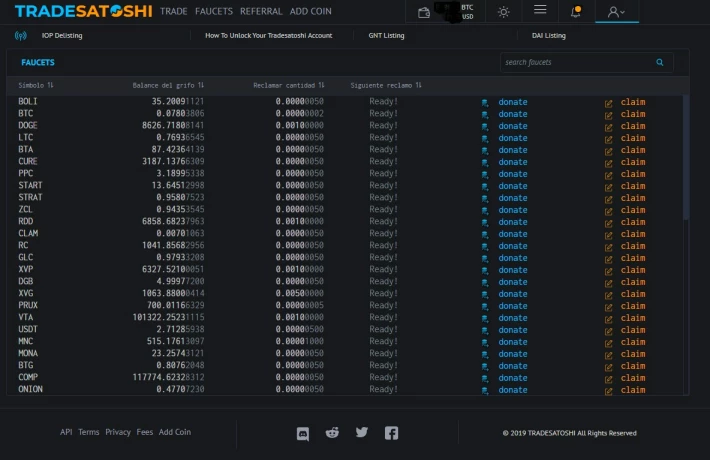Open the FAUCETS menu

(214, 11)
